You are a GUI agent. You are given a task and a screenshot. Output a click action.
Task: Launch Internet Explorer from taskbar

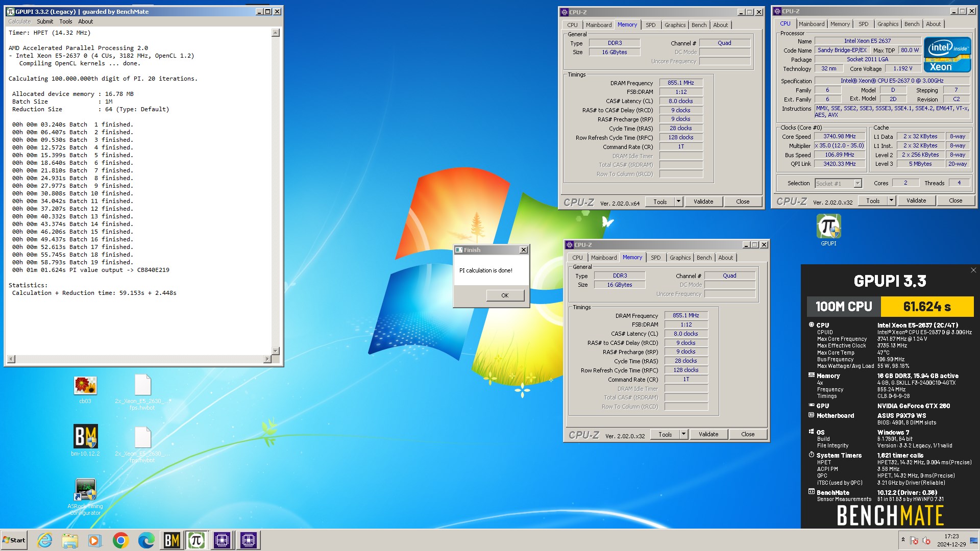click(45, 540)
